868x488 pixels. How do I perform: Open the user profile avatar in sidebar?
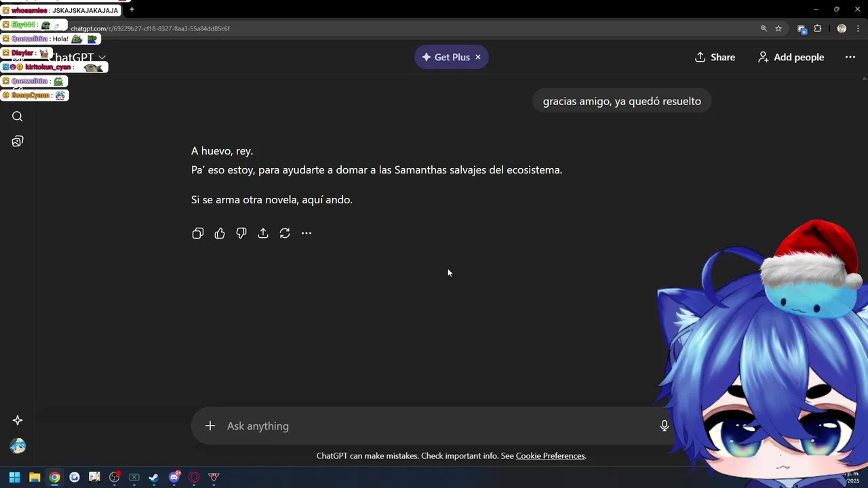pyautogui.click(x=18, y=446)
